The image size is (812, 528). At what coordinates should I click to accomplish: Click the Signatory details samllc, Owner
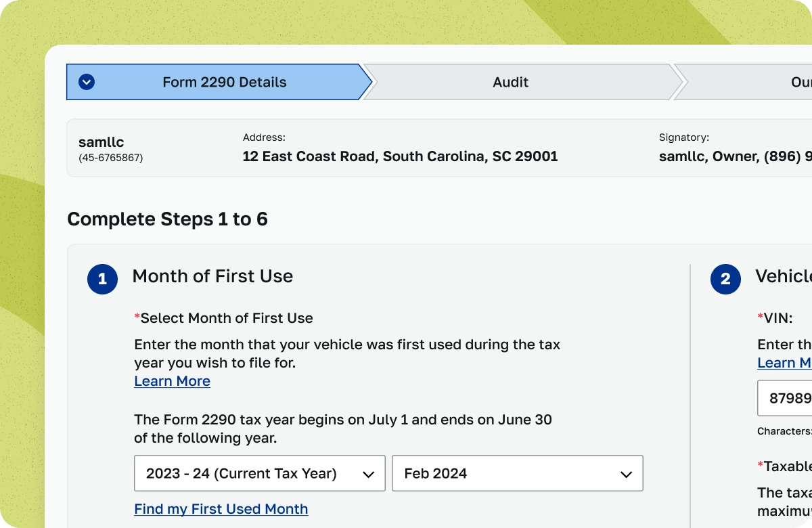point(736,156)
